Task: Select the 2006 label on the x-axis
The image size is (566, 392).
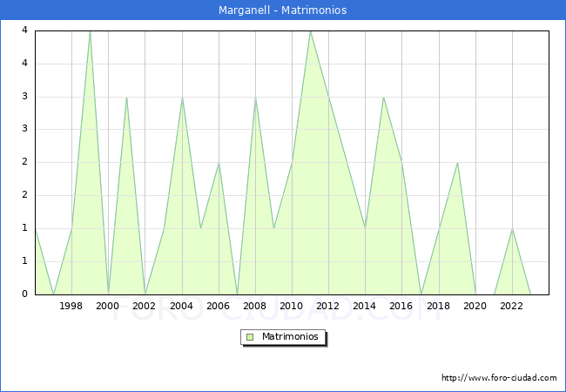Action: (x=218, y=306)
